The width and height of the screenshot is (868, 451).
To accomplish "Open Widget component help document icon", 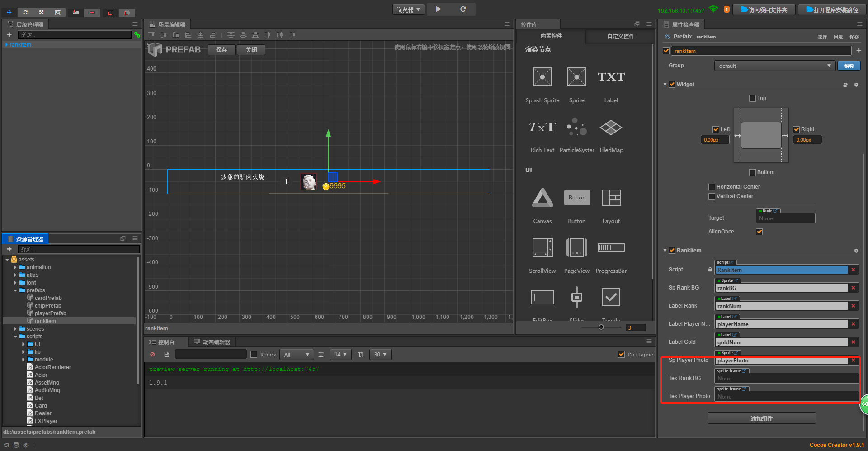I will [x=845, y=85].
